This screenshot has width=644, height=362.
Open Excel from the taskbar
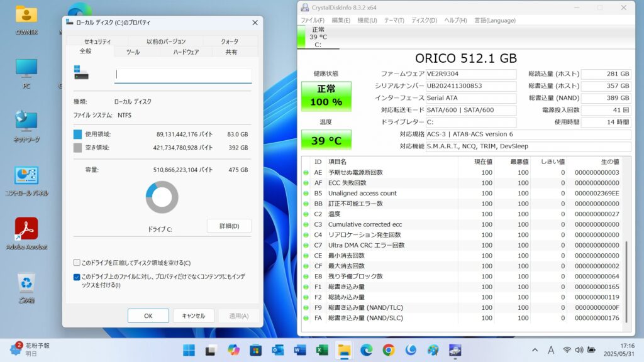coord(322,350)
